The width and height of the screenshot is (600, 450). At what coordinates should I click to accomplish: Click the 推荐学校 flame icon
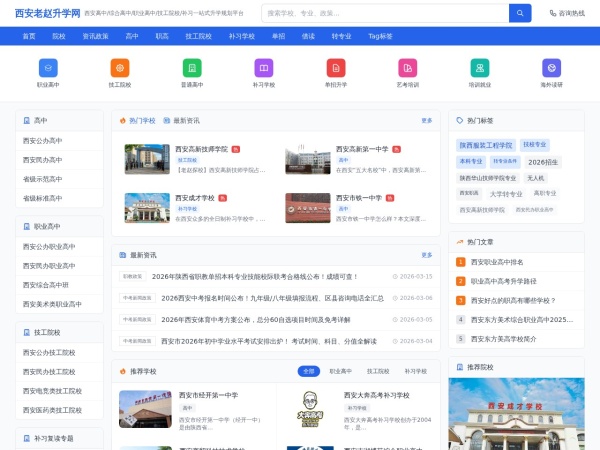click(x=123, y=371)
